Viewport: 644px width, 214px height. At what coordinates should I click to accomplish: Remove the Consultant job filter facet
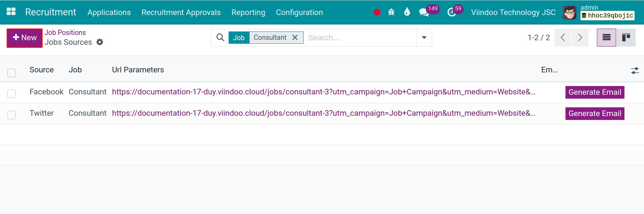click(x=295, y=37)
